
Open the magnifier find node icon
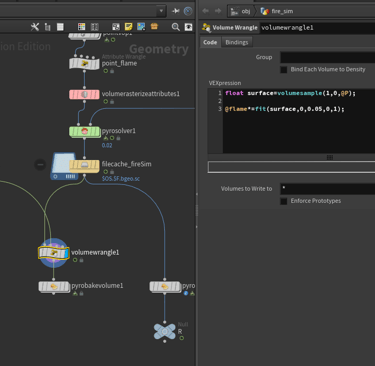point(175,27)
